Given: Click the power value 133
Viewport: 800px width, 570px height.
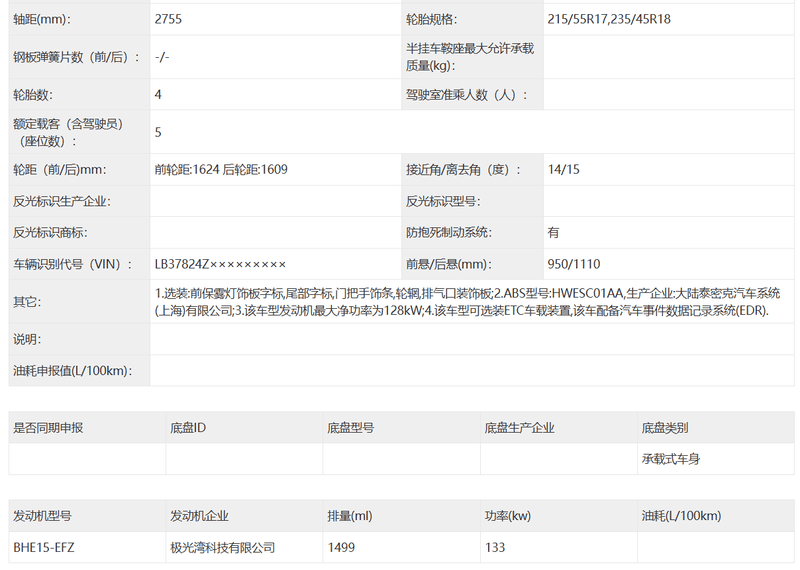Looking at the screenshot, I should 495,547.
